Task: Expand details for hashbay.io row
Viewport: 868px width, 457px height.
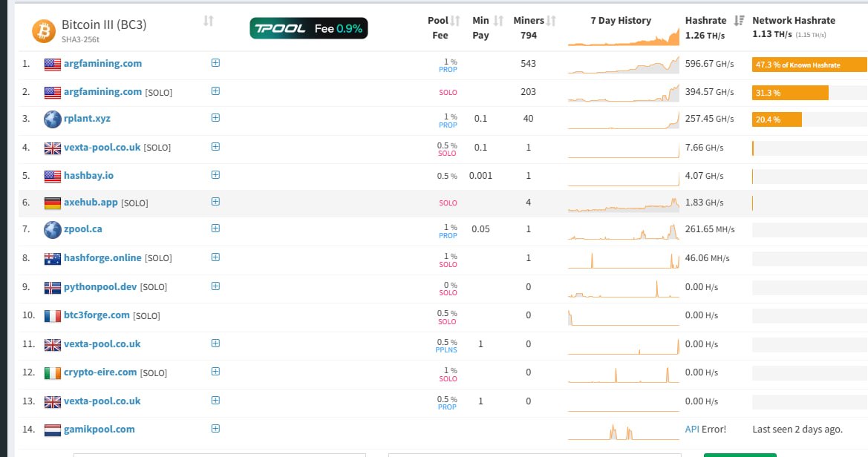Action: click(x=216, y=175)
